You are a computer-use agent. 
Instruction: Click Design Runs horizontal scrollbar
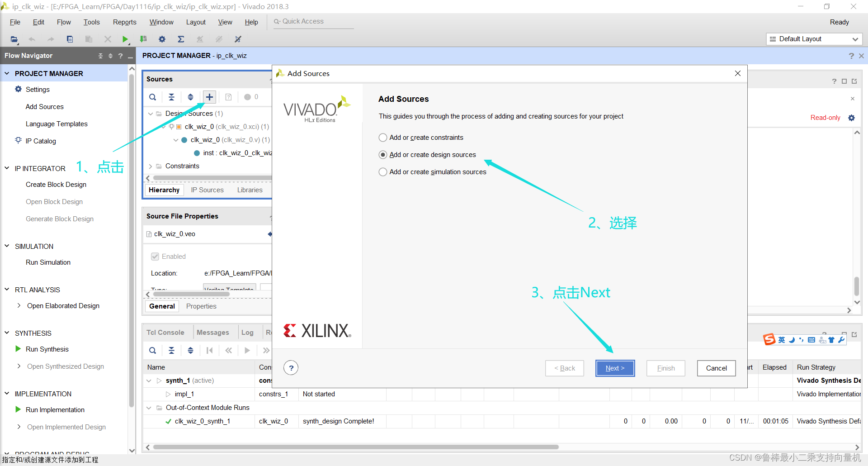[356, 447]
